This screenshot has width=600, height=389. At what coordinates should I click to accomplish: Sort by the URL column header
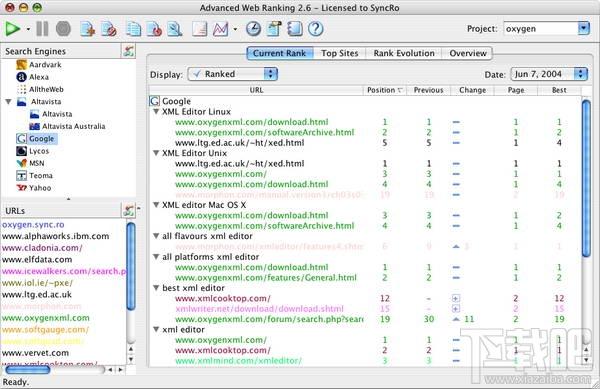256,90
